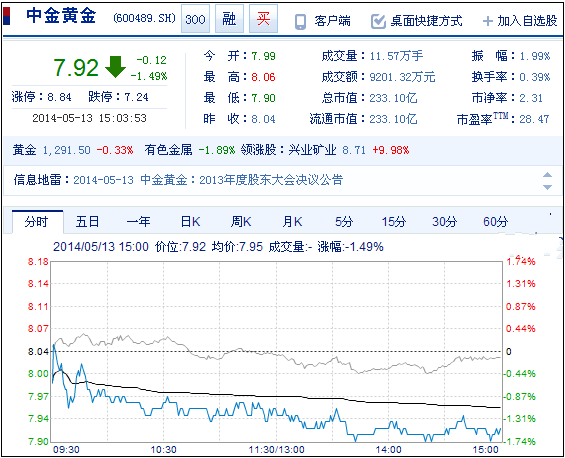Click the 成交量 value 11.57万手
Viewport: 565px width, 458px height.
(396, 56)
